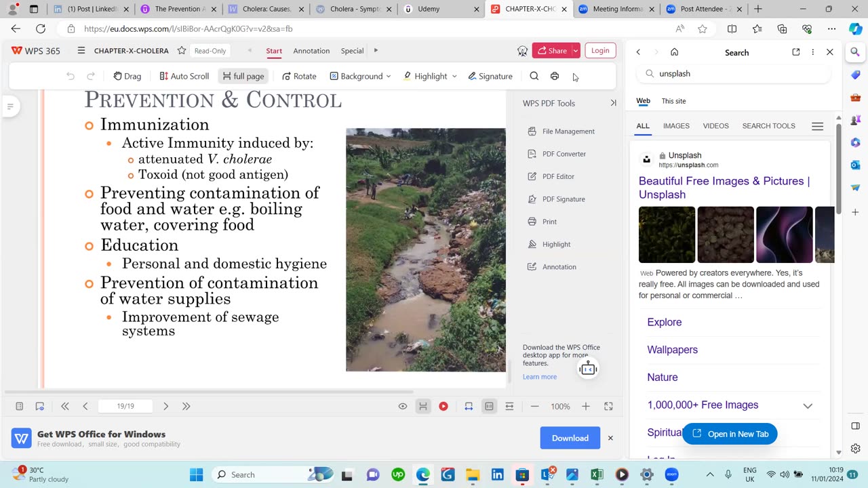Collapse the WPS PDF Tools panel
This screenshot has height=488, width=868.
(x=613, y=103)
